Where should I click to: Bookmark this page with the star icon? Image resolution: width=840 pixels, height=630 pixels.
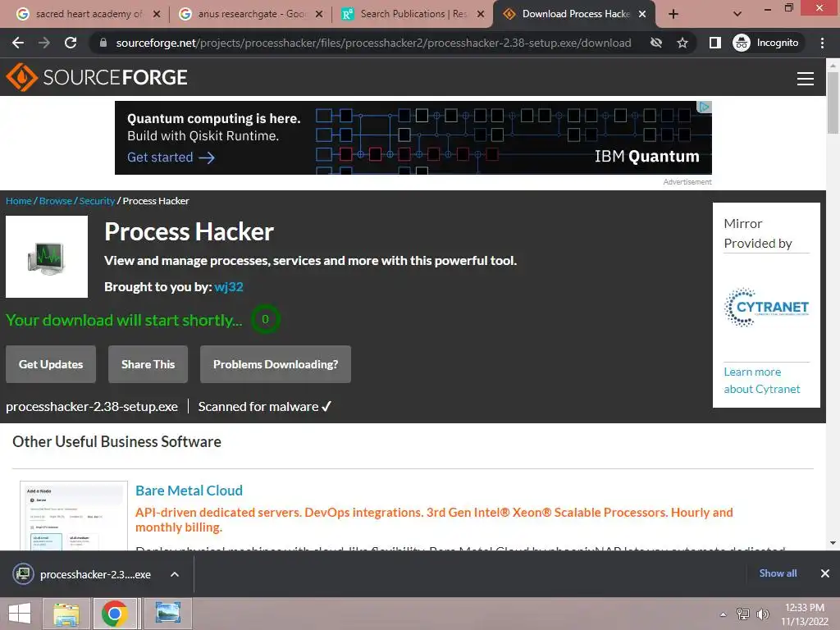pos(682,43)
